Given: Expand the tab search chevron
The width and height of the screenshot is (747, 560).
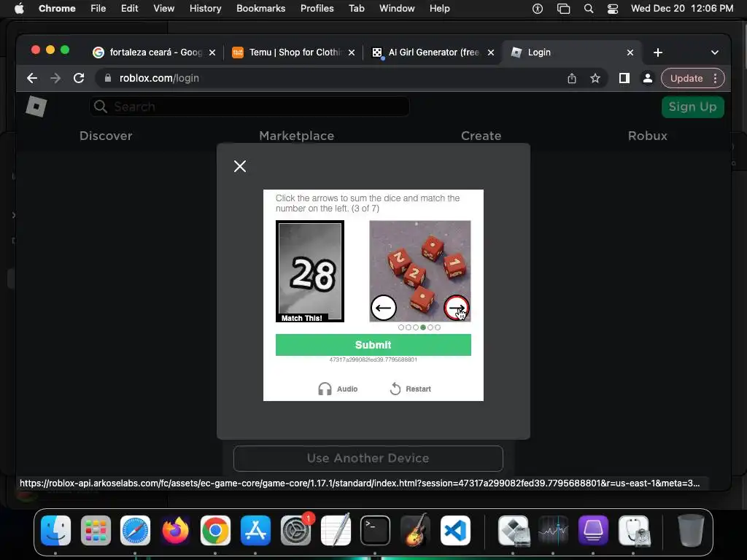Looking at the screenshot, I should [x=715, y=52].
